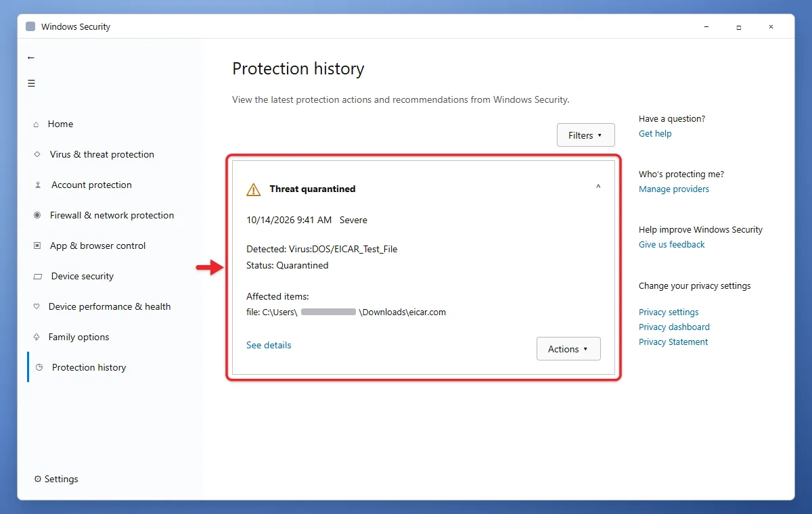The height and width of the screenshot is (514, 812).
Task: Open Device performance & health
Action: [110, 306]
